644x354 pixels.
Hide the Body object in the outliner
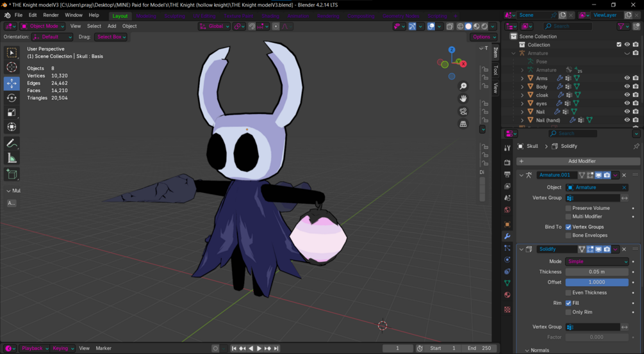click(627, 86)
